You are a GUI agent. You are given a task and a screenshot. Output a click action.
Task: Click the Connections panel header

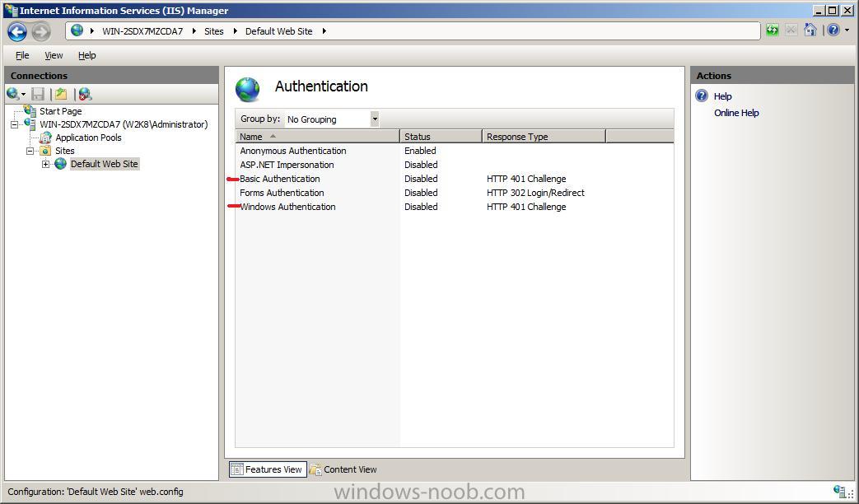pyautogui.click(x=112, y=76)
